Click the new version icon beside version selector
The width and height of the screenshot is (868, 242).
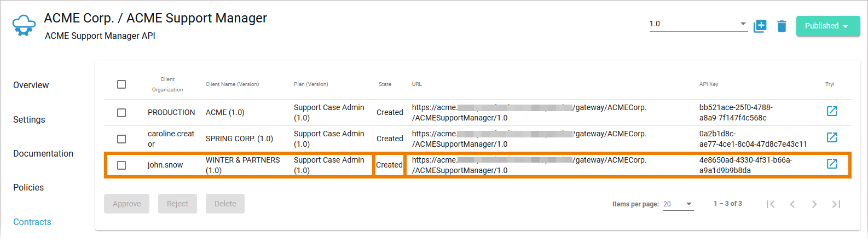[760, 26]
